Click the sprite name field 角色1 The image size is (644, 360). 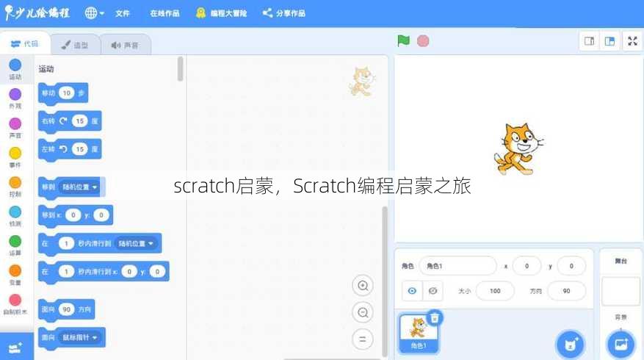(x=457, y=266)
